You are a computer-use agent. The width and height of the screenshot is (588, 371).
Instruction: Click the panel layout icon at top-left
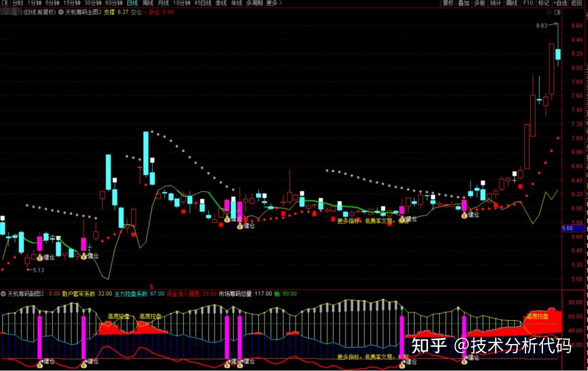click(4, 3)
